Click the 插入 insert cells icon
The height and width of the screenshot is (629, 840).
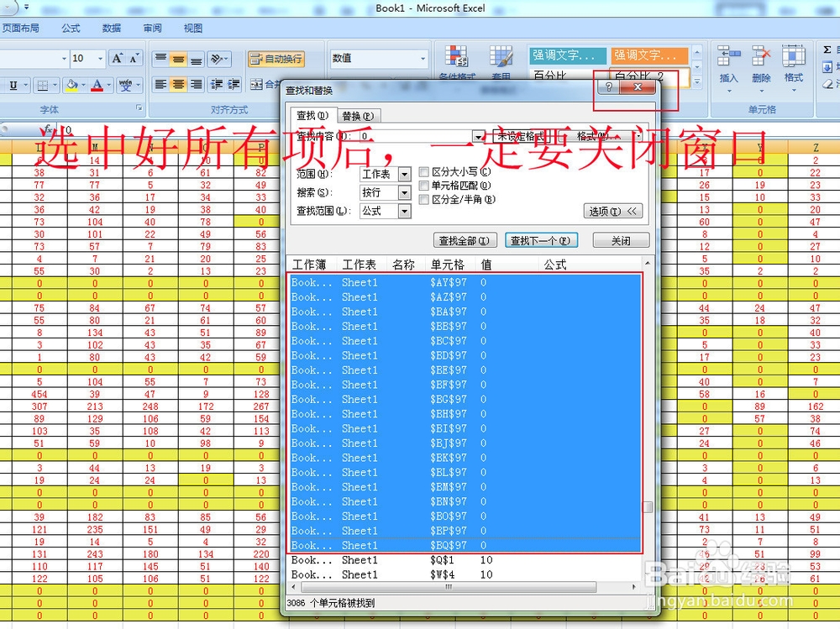pos(728,57)
